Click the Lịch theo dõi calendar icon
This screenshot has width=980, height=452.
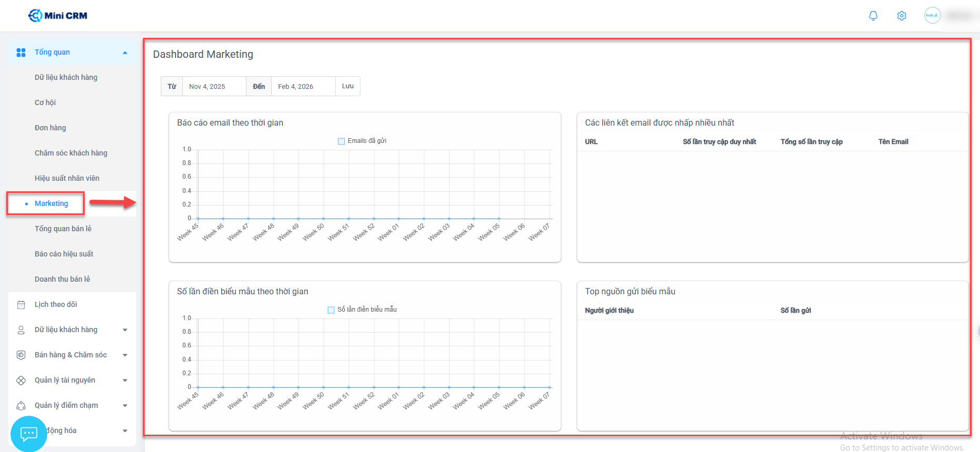click(21, 305)
